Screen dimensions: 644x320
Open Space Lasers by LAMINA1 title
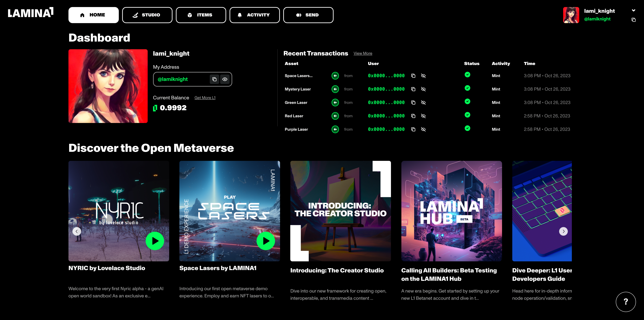pos(218,268)
